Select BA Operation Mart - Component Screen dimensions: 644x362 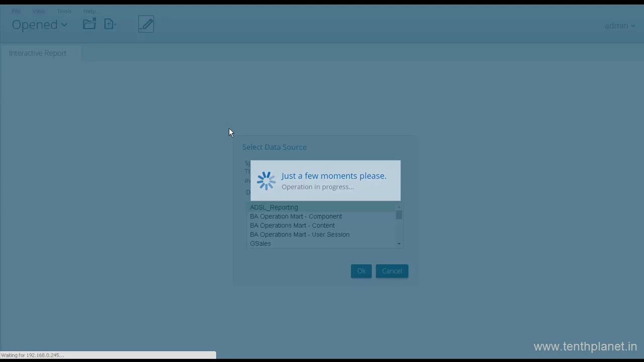click(x=322, y=216)
